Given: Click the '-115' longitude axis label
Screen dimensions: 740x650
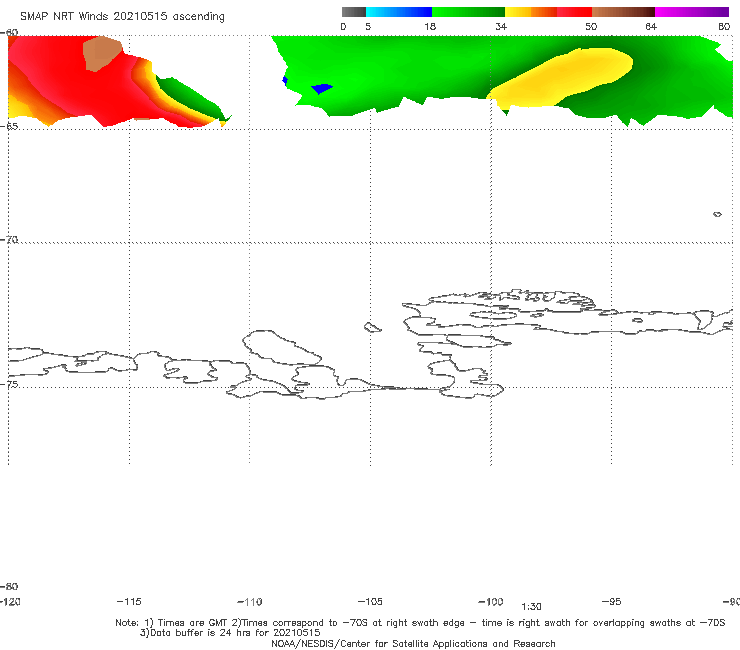Looking at the screenshot, I should 129,602.
